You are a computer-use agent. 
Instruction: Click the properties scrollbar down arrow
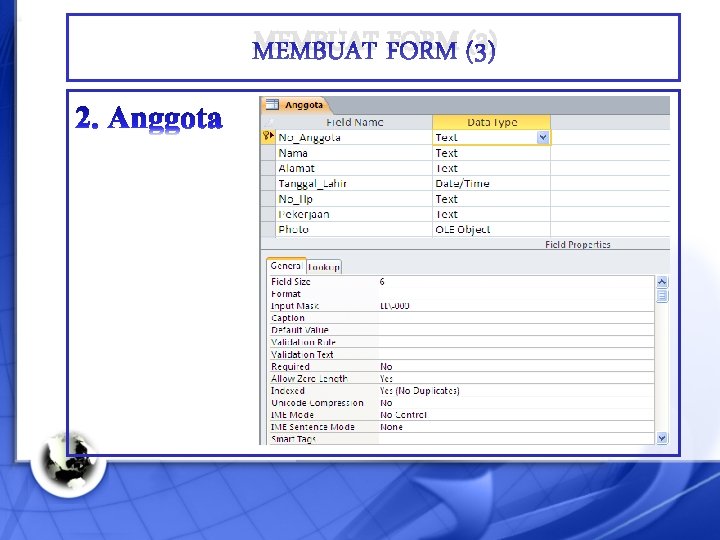662,438
